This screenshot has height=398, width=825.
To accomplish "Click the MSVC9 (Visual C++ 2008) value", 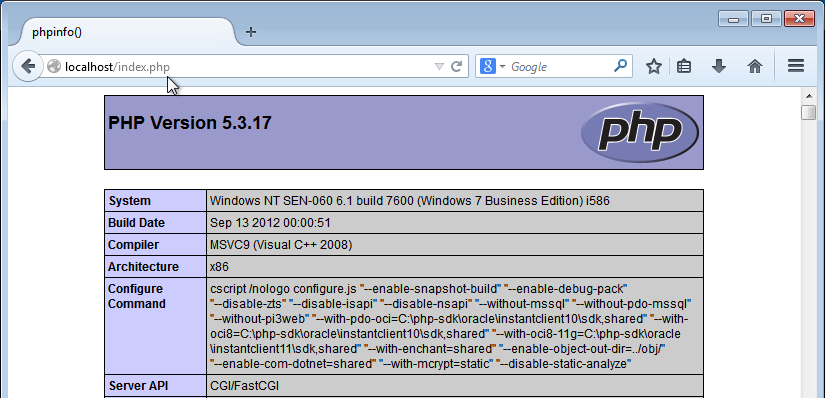I will point(281,245).
